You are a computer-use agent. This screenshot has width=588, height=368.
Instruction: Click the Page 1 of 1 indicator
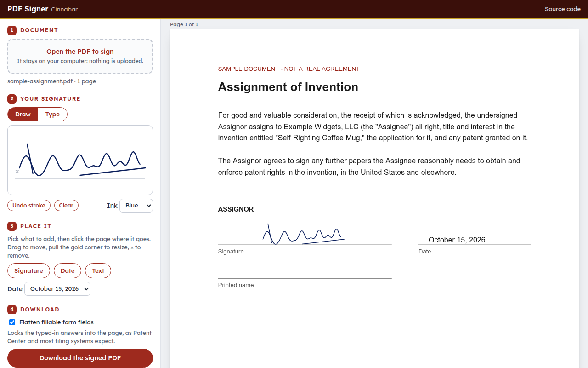coord(184,24)
